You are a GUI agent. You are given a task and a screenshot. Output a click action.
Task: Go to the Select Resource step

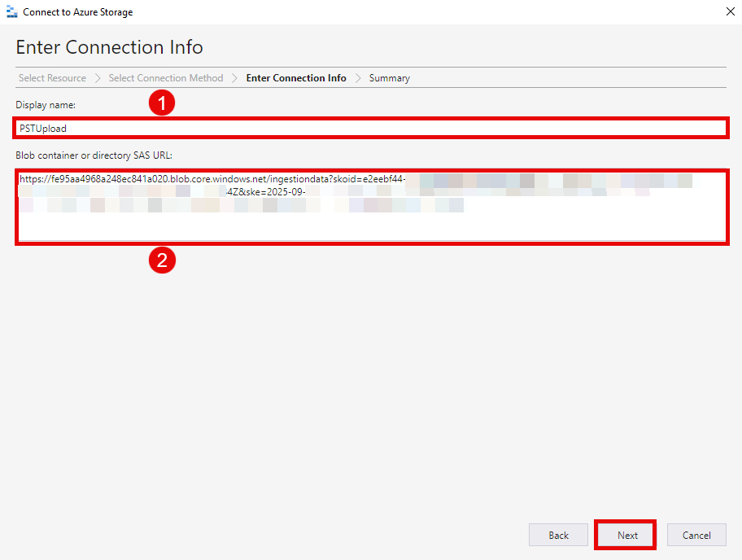pyautogui.click(x=52, y=78)
